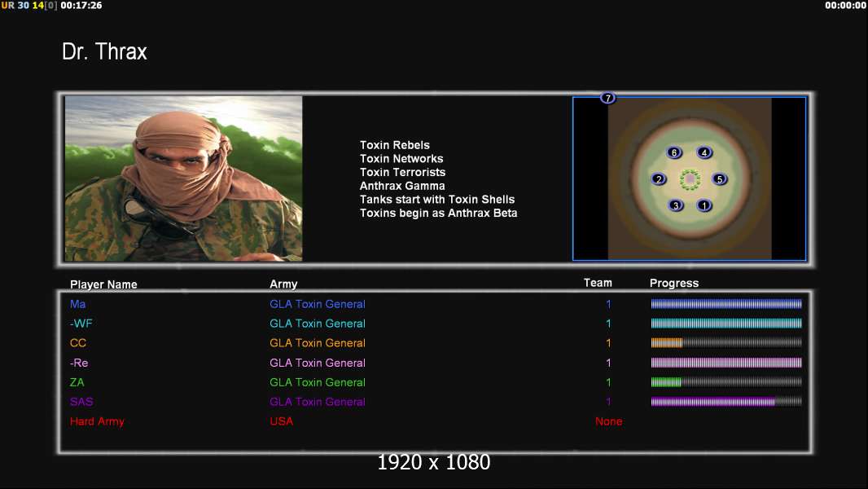Click team number in Ma's row
This screenshot has height=489, width=868.
(608, 304)
